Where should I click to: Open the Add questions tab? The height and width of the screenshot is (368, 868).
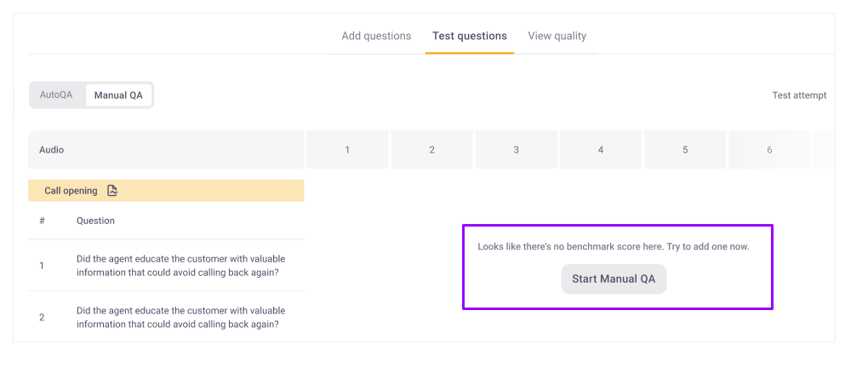[376, 36]
